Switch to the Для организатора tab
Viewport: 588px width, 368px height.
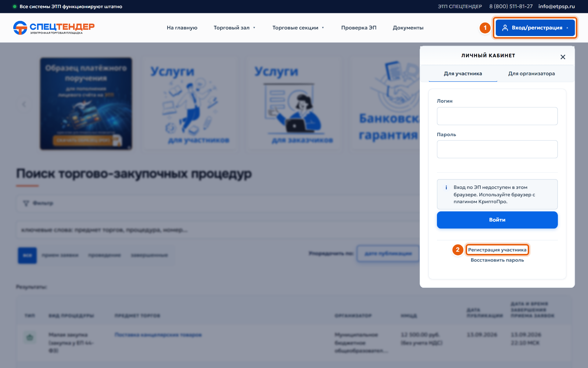531,74
